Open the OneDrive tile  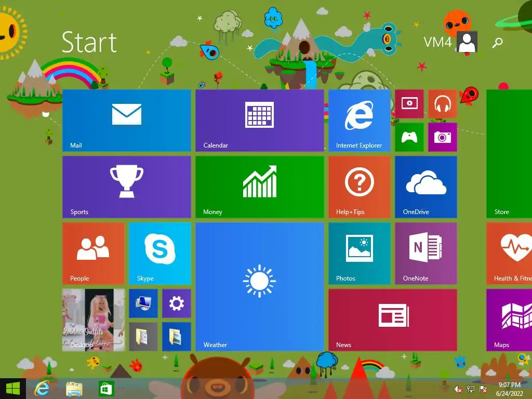click(x=426, y=187)
